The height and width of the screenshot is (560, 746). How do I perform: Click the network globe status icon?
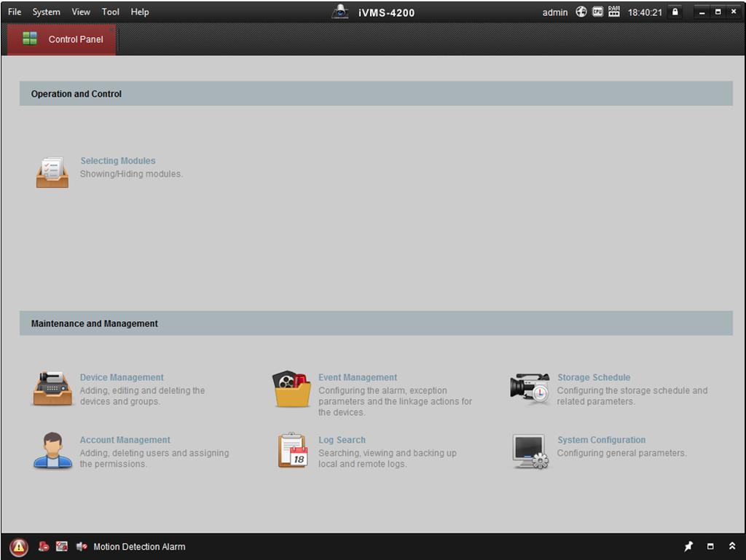click(x=581, y=12)
